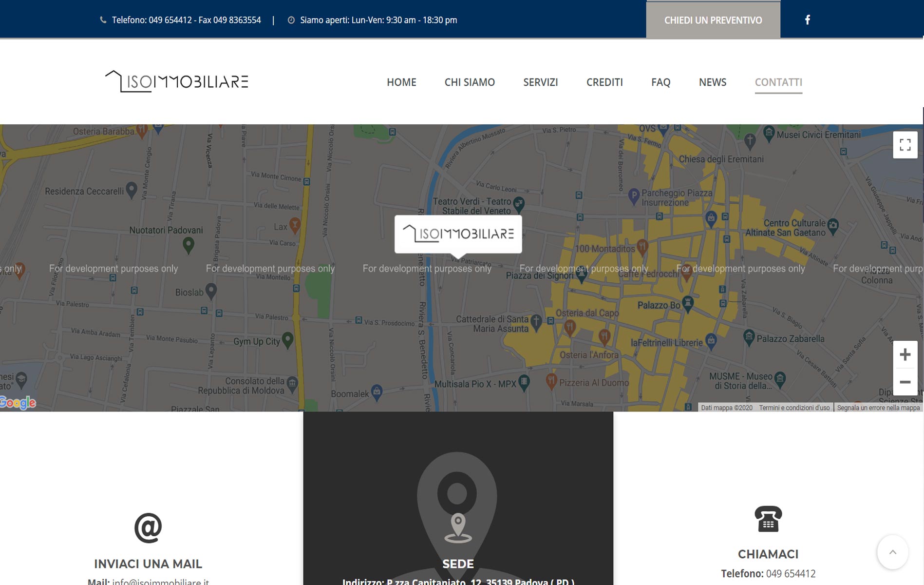Toggle the map fullscreen view
This screenshot has width=924, height=585.
point(905,145)
